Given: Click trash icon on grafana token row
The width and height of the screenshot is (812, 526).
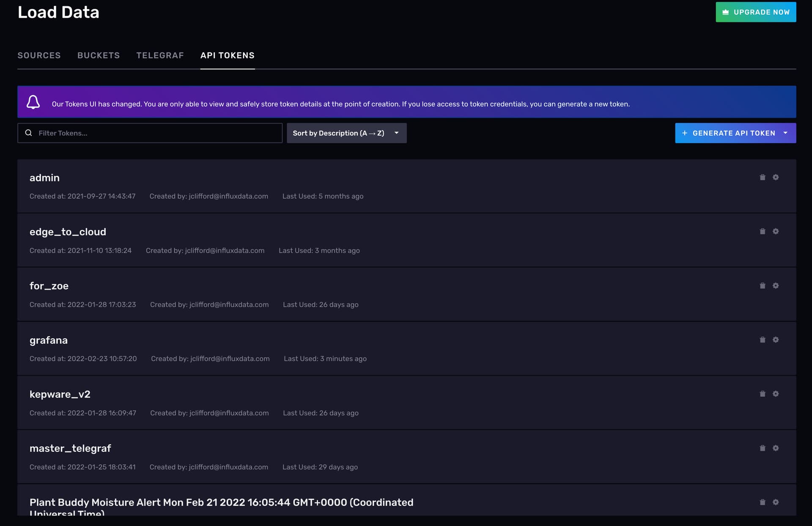Looking at the screenshot, I should [x=762, y=340].
